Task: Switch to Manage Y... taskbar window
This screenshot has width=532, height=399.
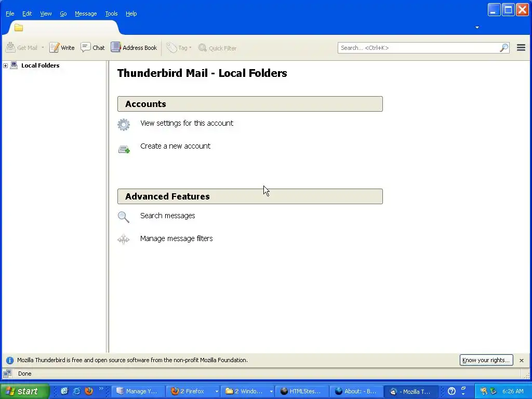Action: [x=138, y=391]
